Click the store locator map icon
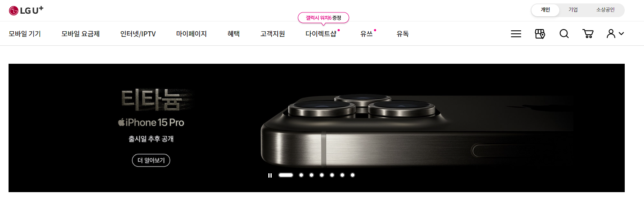The image size is (644, 199). [x=540, y=34]
